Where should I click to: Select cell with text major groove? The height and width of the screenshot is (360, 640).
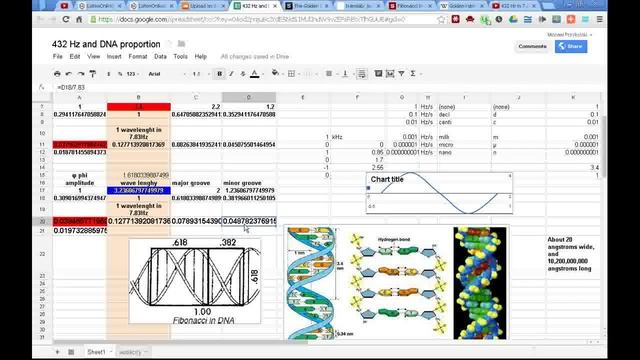[196, 183]
